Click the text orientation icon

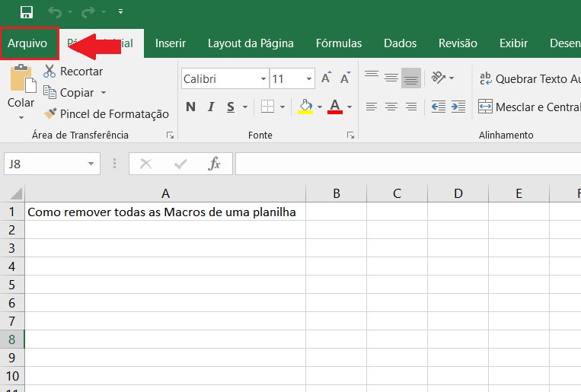click(x=439, y=78)
